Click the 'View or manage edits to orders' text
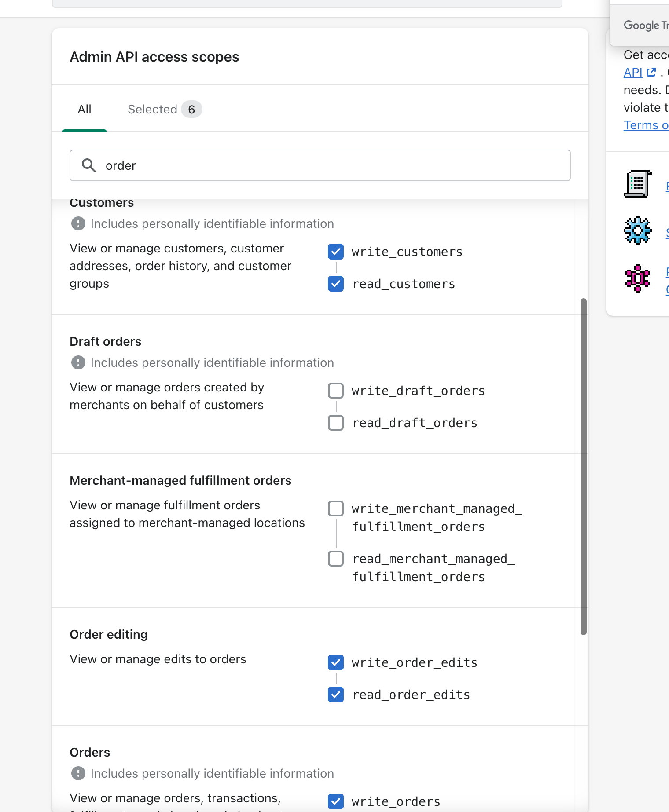669x812 pixels. pos(158,659)
